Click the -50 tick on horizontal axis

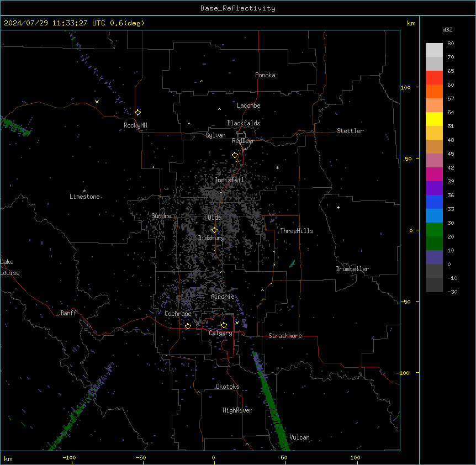pyautogui.click(x=141, y=457)
